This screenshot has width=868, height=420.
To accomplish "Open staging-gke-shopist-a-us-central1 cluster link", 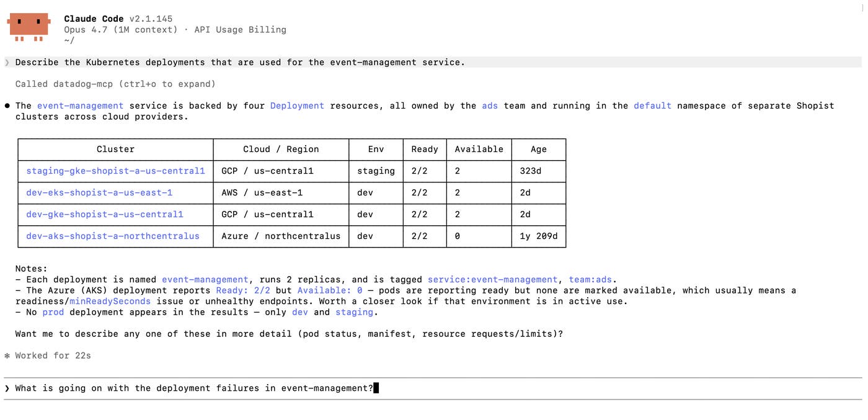I will [115, 171].
